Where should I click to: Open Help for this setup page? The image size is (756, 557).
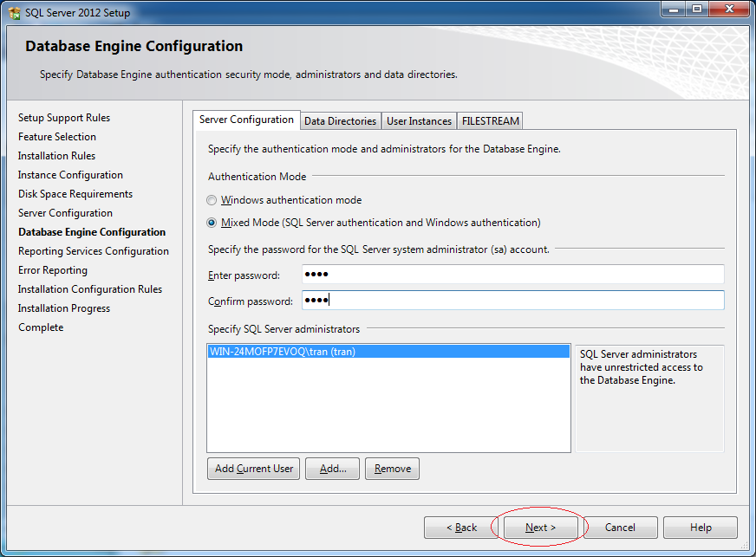tap(701, 528)
